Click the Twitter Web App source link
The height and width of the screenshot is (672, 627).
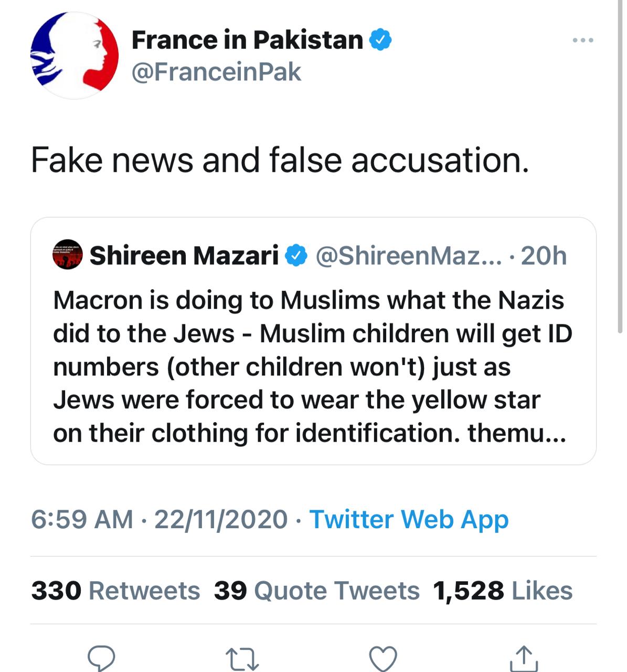click(409, 519)
